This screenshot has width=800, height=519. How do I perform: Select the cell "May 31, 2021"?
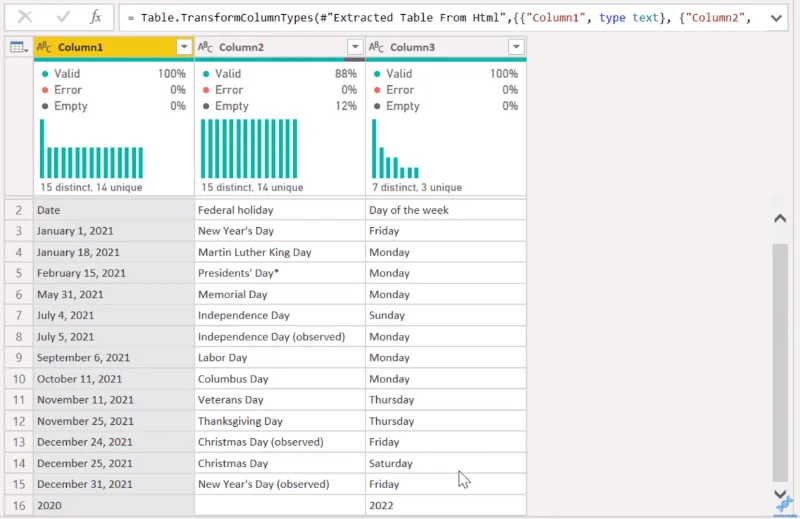pos(114,294)
